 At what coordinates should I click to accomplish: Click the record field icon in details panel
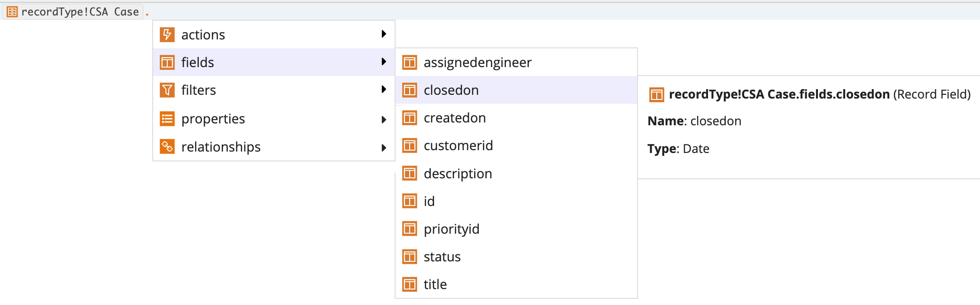pos(656,95)
